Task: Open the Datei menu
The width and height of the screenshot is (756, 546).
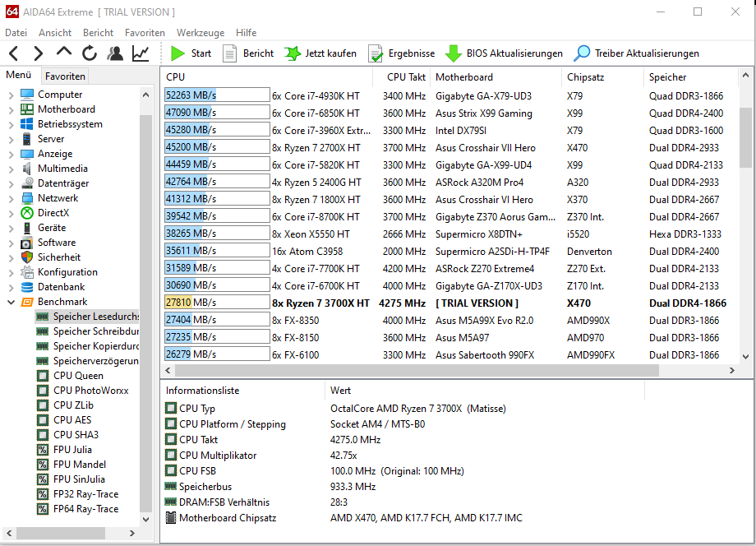Action: pos(16,33)
